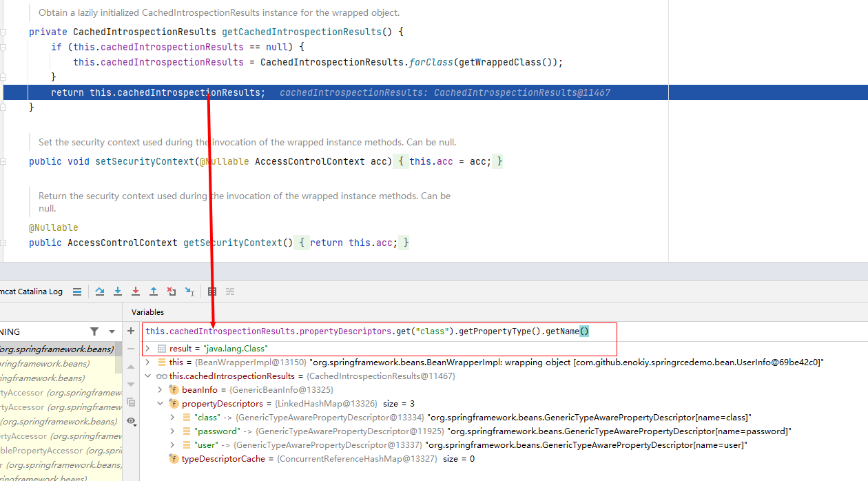This screenshot has width=868, height=481.
Task: Expand the result = "java.lang.Class" node
Action: pos(147,349)
